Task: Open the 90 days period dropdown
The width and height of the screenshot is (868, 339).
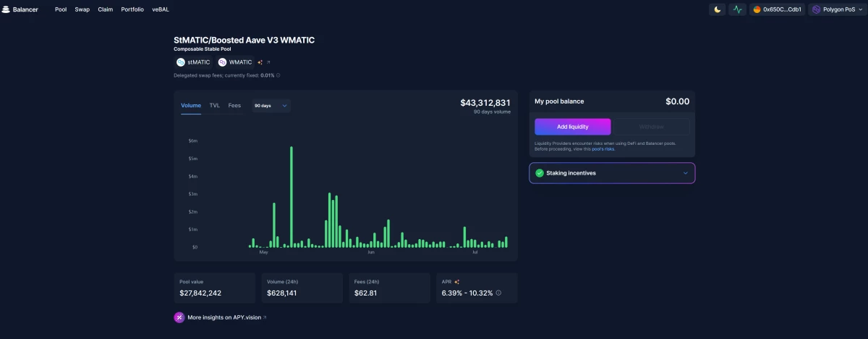Action: coord(271,106)
